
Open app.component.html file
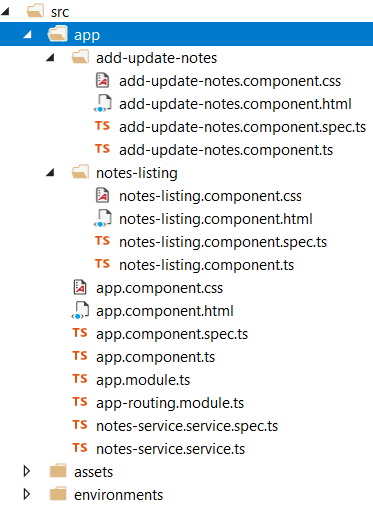coord(165,311)
